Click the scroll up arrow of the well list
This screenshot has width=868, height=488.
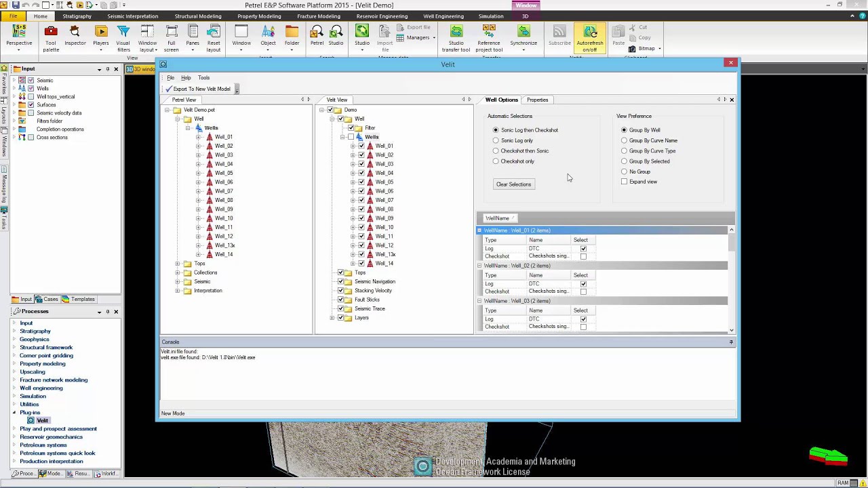(x=732, y=230)
